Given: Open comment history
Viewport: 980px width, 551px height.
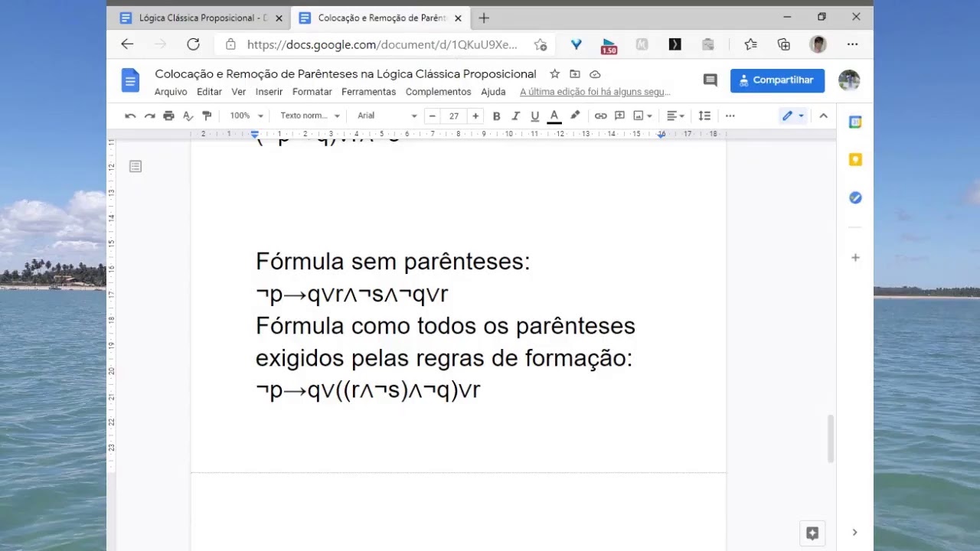Looking at the screenshot, I should [x=710, y=80].
